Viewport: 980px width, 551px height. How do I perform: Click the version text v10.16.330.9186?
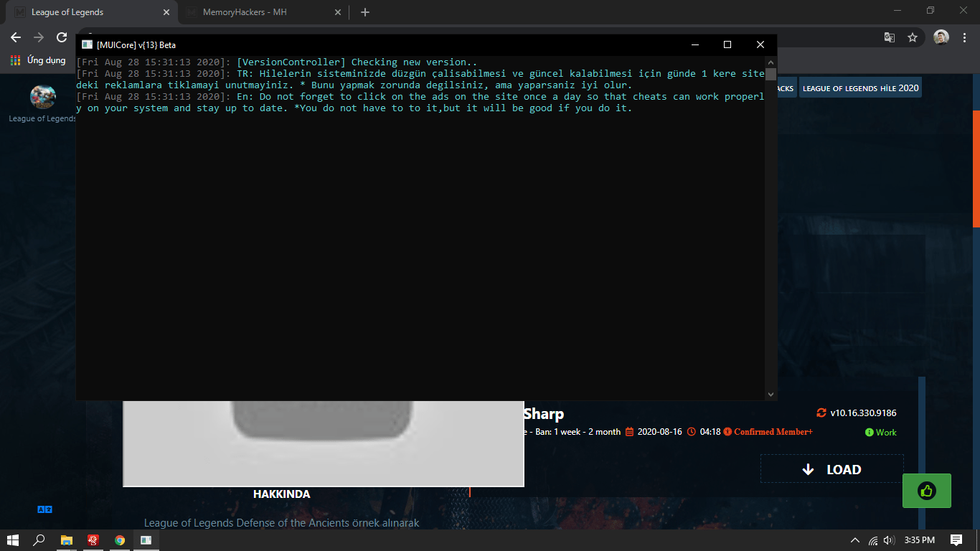pyautogui.click(x=863, y=413)
